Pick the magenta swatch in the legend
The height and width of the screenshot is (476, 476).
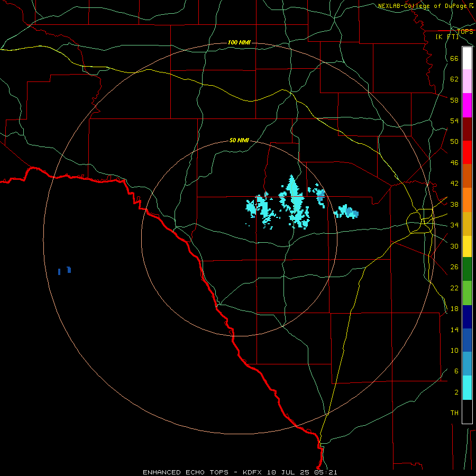pos(467,105)
